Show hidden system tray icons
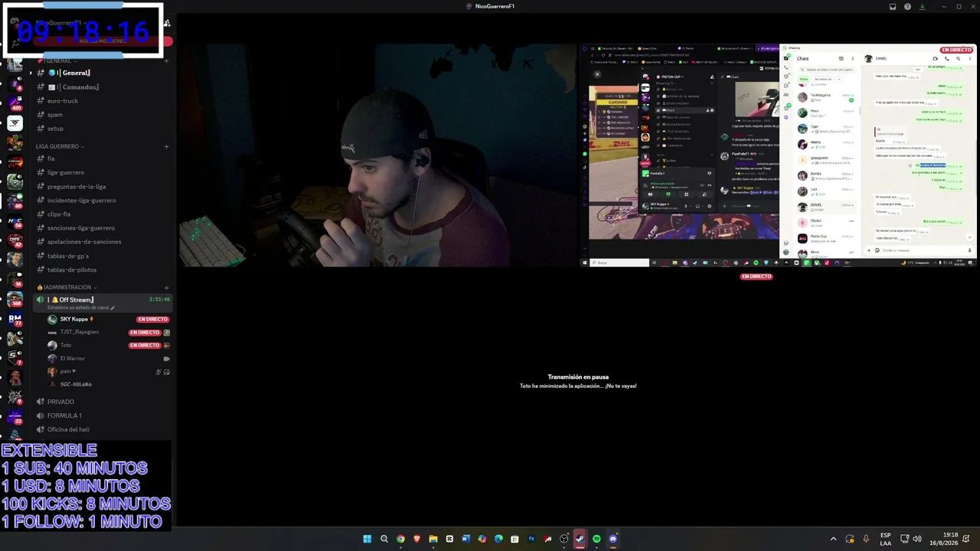980x551 pixels. pos(833,539)
